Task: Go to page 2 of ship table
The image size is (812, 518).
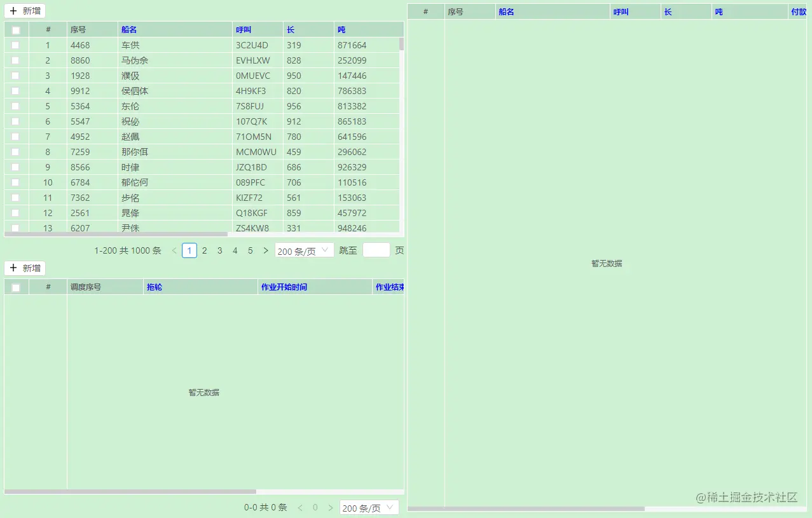Action: click(x=205, y=250)
